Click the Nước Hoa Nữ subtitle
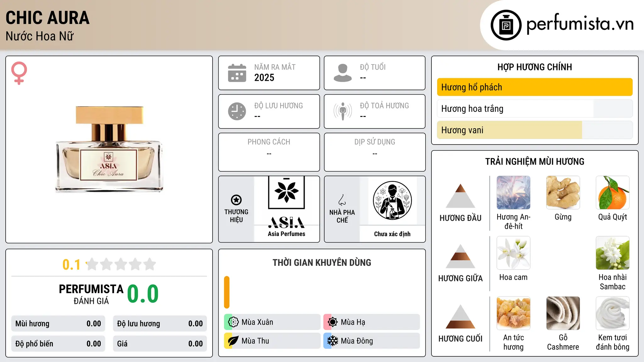Viewport: 644px width, 362px height. [40, 36]
